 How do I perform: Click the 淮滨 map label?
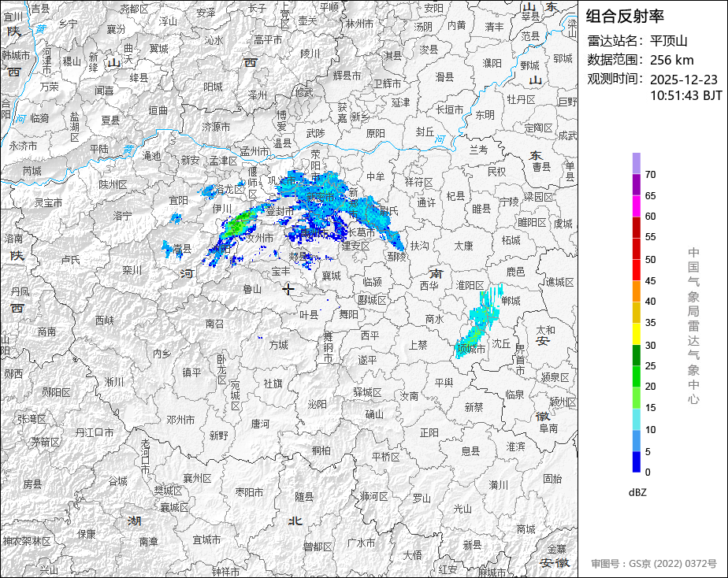tap(515, 446)
